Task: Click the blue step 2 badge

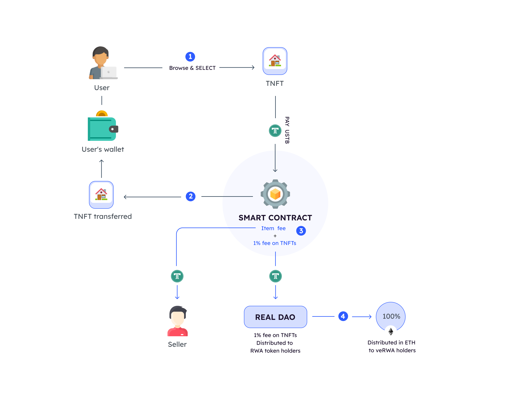Action: coord(191,196)
